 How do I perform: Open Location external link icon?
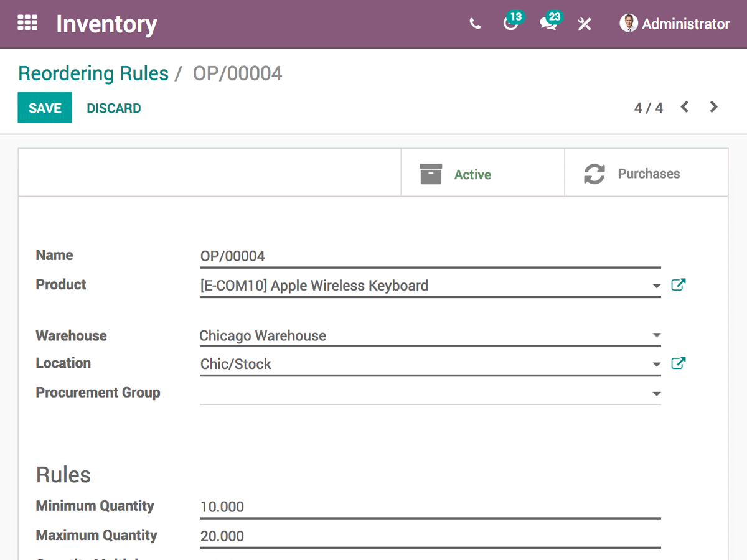(678, 363)
